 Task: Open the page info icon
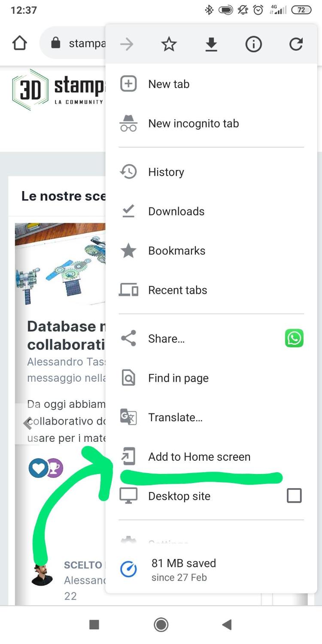click(x=253, y=44)
